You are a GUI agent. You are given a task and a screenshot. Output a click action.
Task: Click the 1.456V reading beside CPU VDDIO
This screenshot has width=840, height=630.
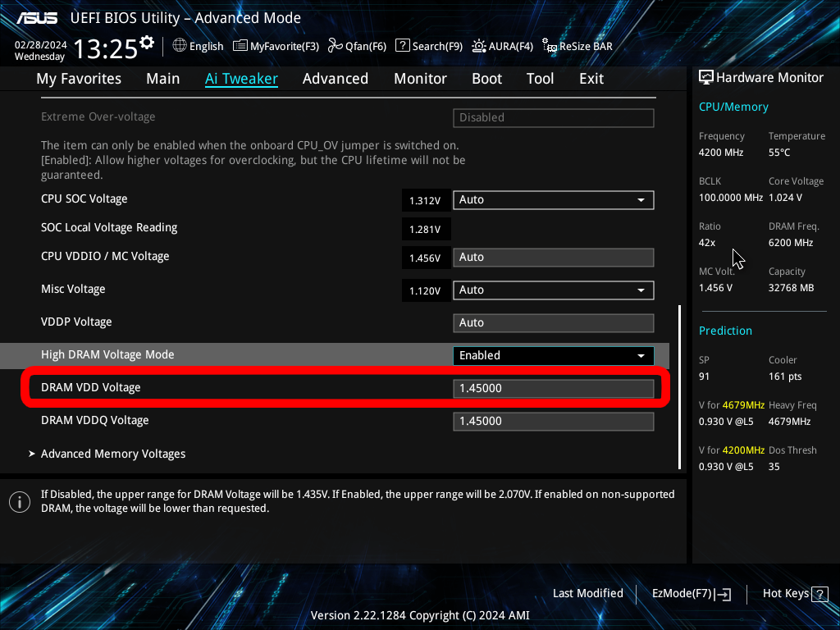(425, 258)
